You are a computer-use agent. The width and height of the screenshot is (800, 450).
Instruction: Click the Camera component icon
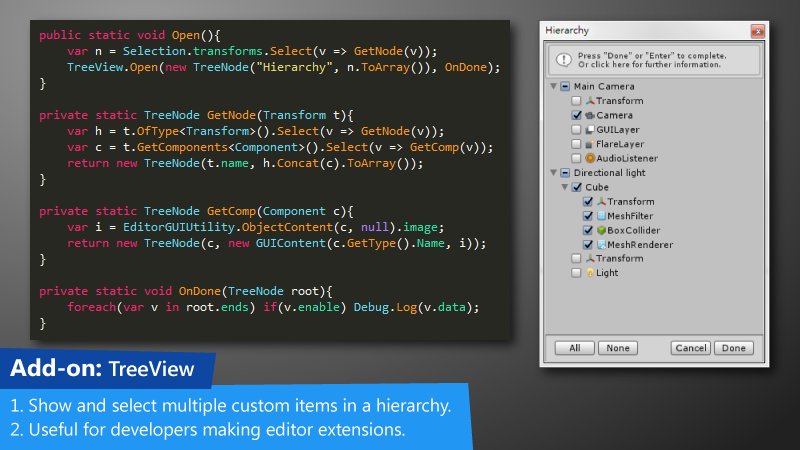[590, 115]
